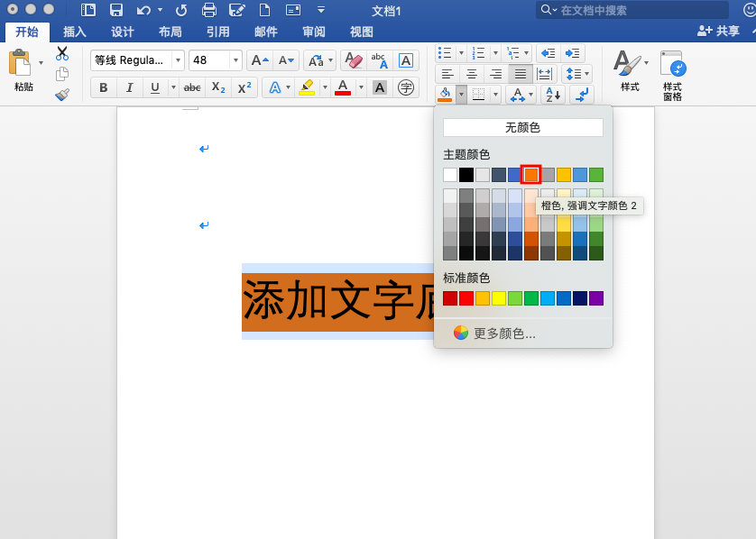Screen dimensions: 756x539
Task: Choose 无颜色 (No Color) option
Action: (522, 128)
